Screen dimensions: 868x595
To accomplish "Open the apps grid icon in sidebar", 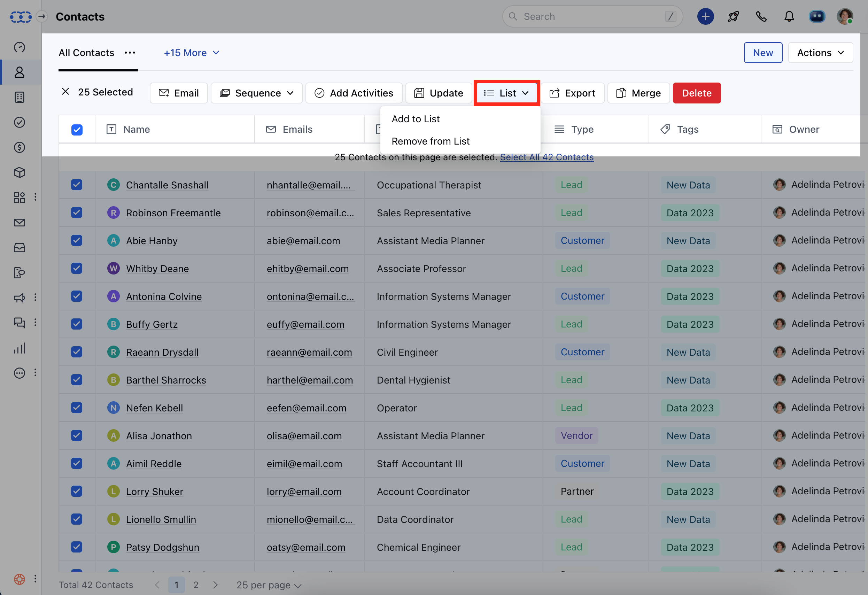I will (x=20, y=197).
